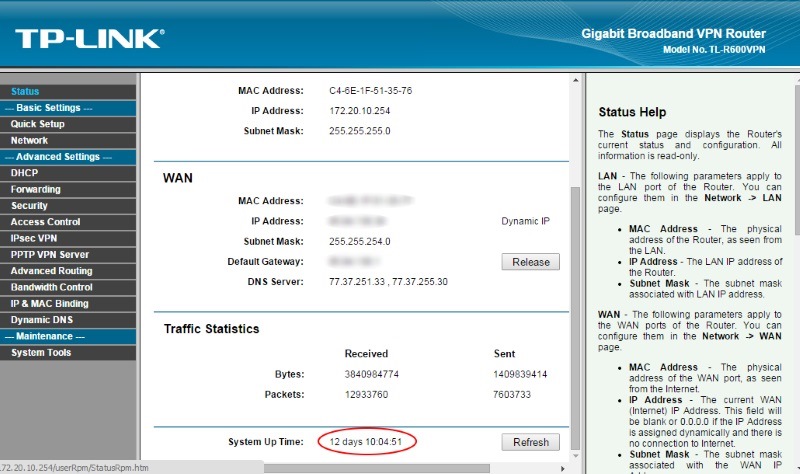
Task: Click Gigabit Broadband VPN Router title
Action: pyautogui.click(x=673, y=34)
